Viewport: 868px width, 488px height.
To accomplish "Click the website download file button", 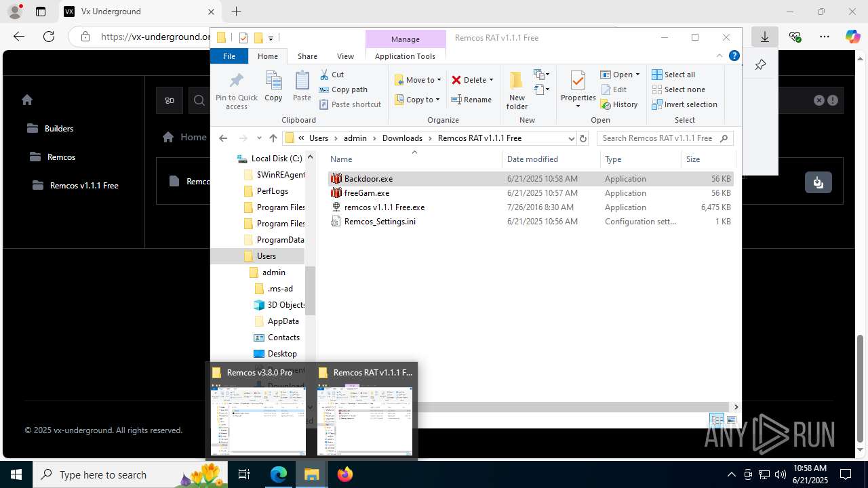I will pos(818,182).
